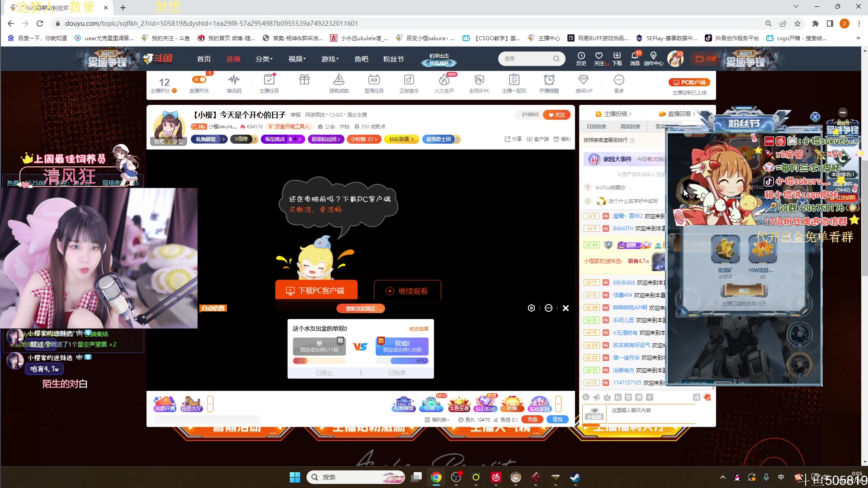Open the prediction panel more-options icon

[548, 308]
